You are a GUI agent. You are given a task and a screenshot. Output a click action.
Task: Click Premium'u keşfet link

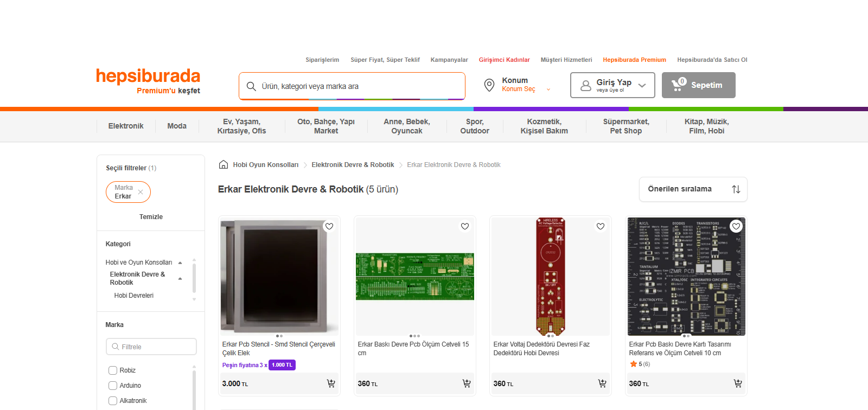[x=168, y=91]
